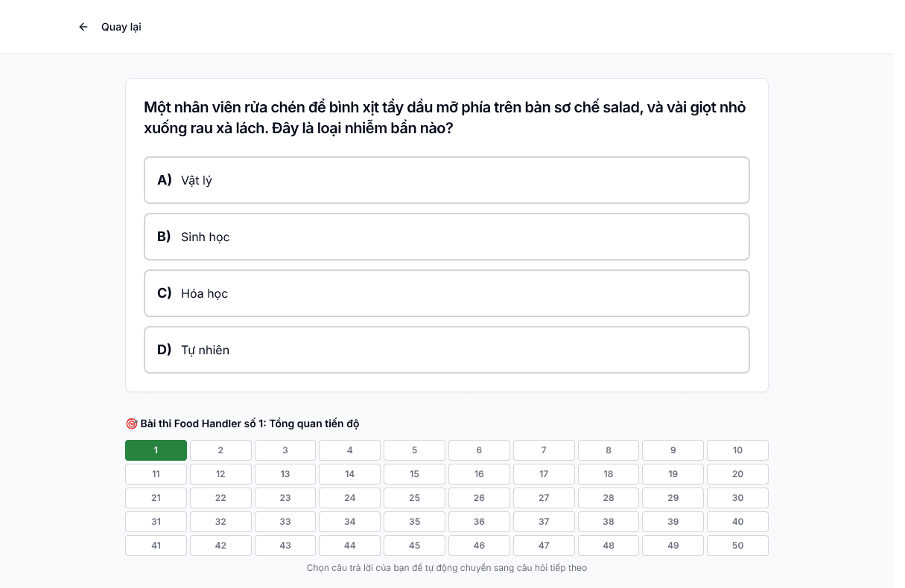Select question 33 in the grid
This screenshot has width=905, height=588.
285,522
